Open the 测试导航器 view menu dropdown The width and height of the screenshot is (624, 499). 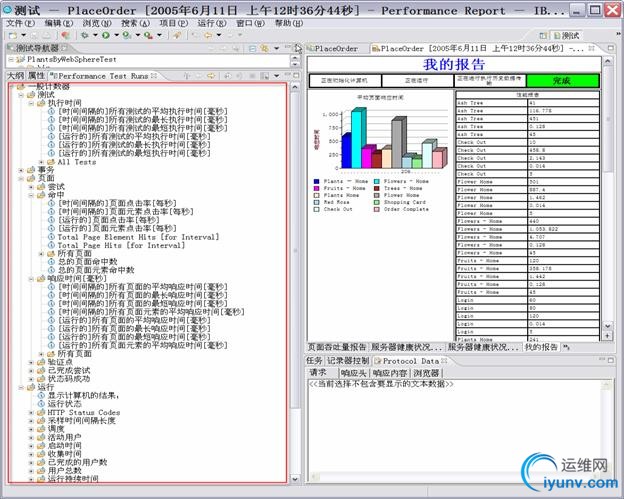click(277, 49)
